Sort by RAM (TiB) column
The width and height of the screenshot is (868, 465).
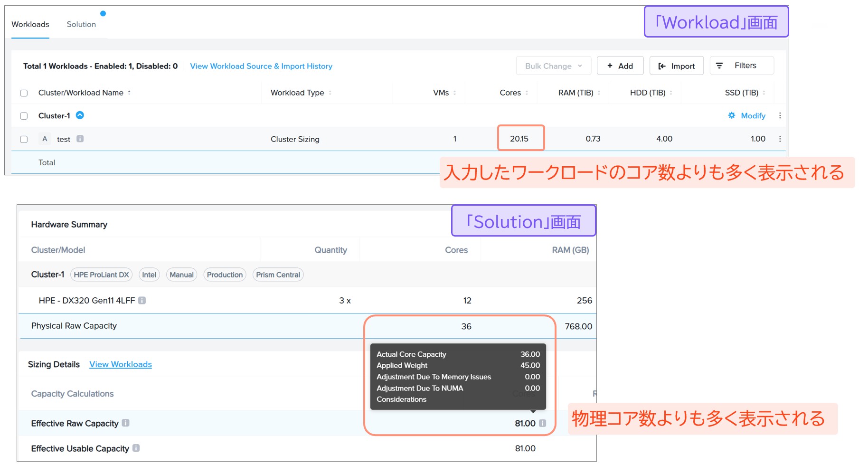(599, 93)
